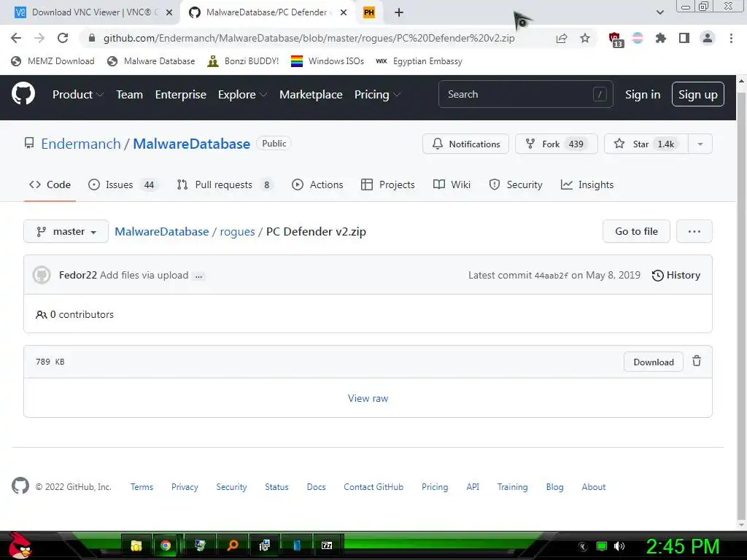Open the Insights tab

[587, 184]
